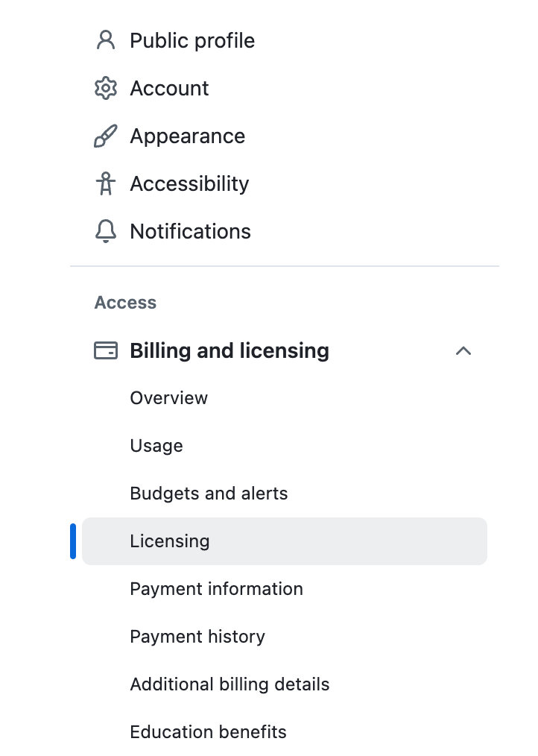538x756 pixels.
Task: Click the Appearance paintbrush icon
Action: 106,136
